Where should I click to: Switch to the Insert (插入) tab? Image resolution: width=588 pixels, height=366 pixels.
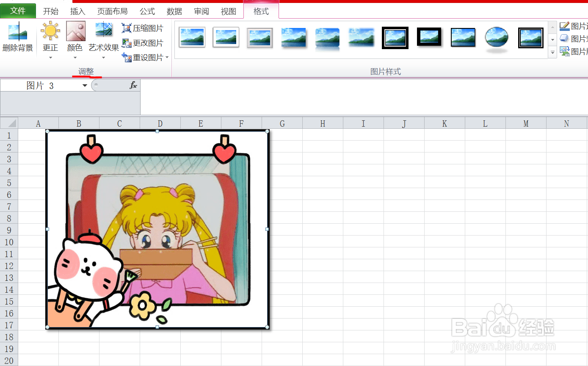78,11
